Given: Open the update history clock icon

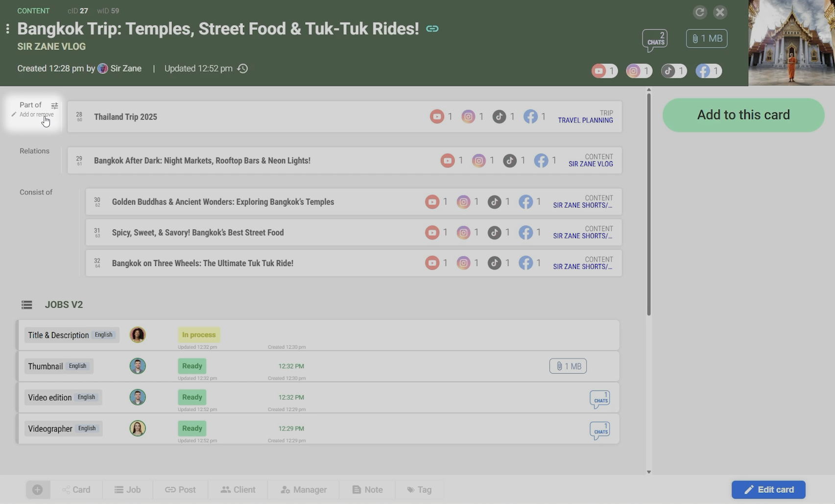Looking at the screenshot, I should (242, 69).
